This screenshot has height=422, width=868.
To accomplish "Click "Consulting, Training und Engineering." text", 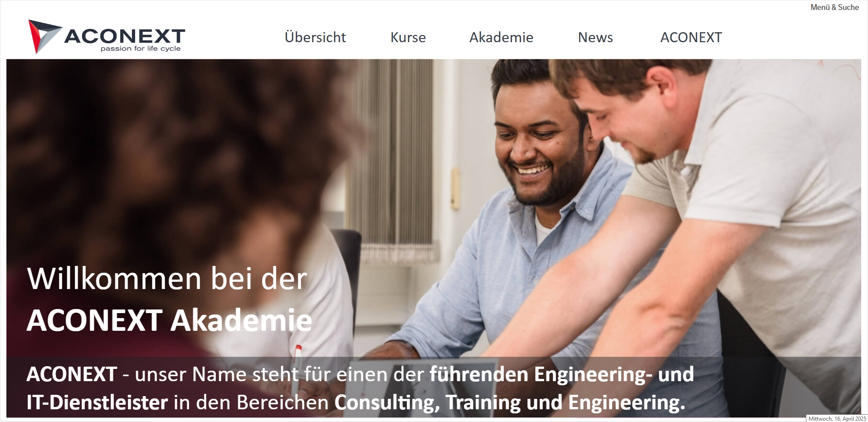I will (x=510, y=403).
